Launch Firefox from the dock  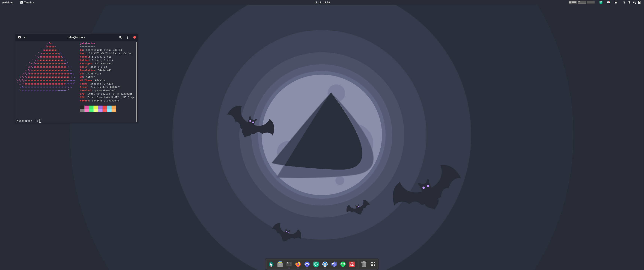click(x=298, y=264)
